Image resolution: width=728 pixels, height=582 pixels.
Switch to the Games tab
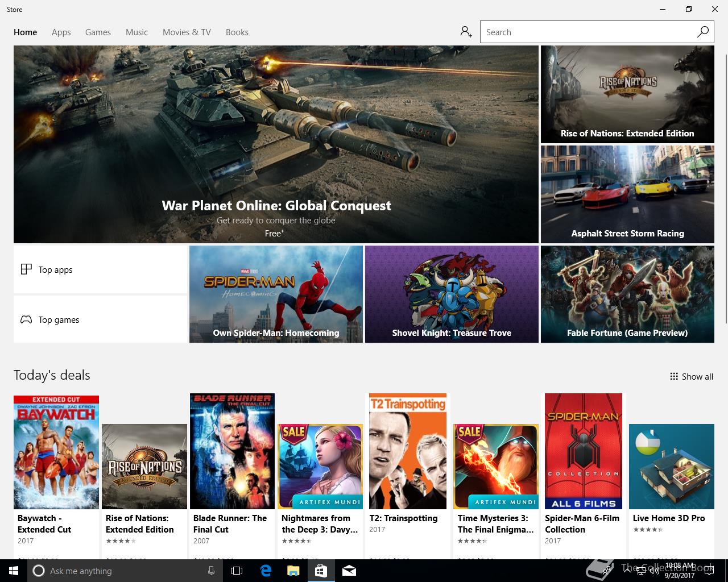click(x=98, y=32)
